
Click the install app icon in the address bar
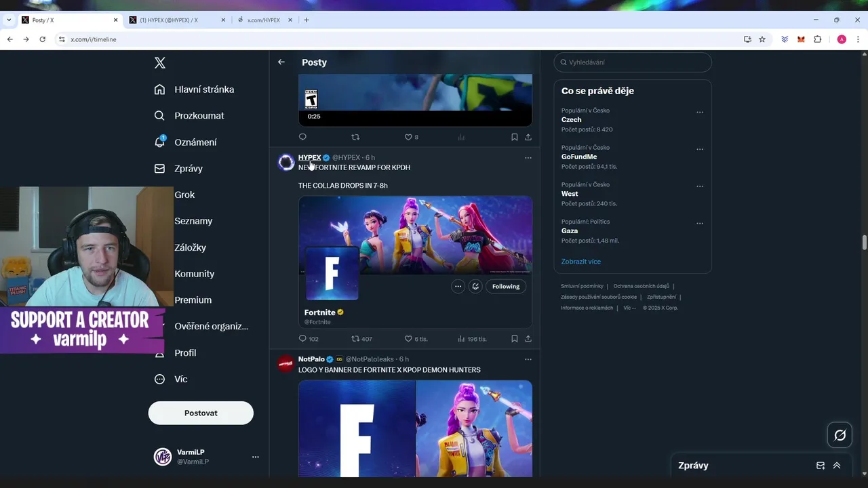tap(747, 39)
